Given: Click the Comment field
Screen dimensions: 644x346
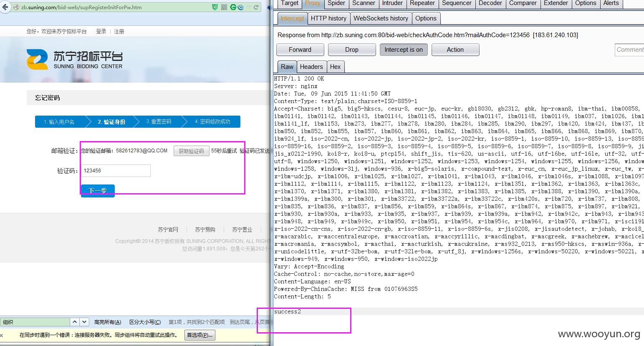Looking at the screenshot, I should click(x=629, y=50).
